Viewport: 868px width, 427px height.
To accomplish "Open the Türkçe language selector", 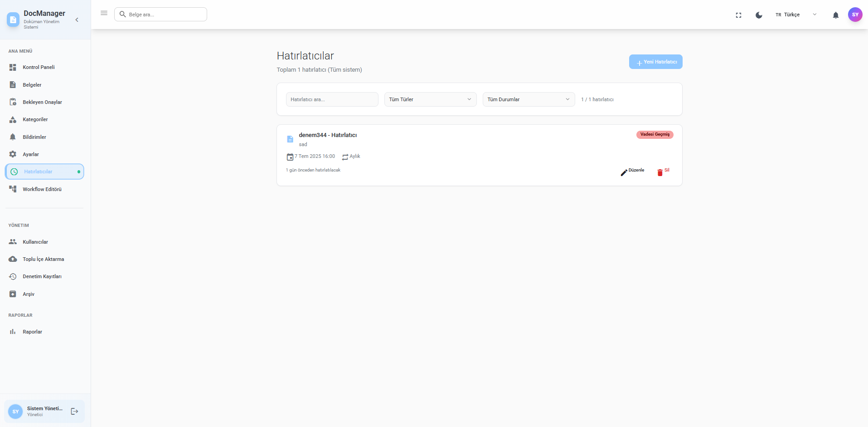I will [x=795, y=15].
